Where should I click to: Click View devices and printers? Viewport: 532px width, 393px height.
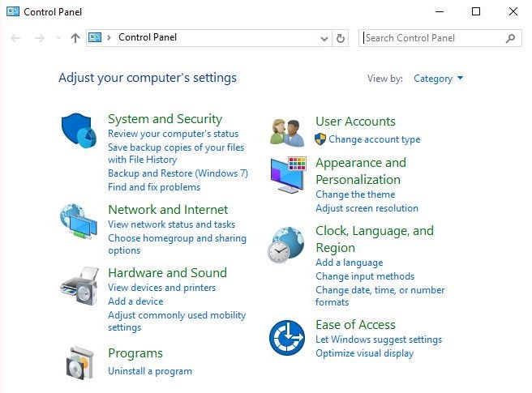162,288
